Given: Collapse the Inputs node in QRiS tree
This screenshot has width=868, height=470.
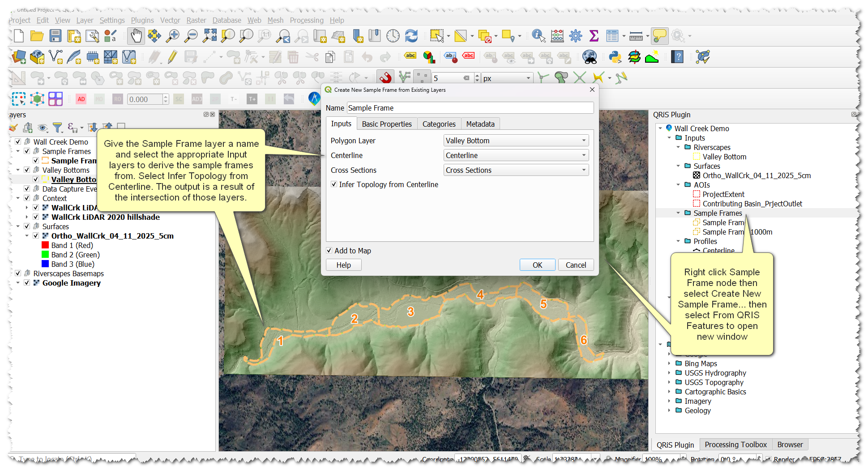Looking at the screenshot, I should point(669,138).
